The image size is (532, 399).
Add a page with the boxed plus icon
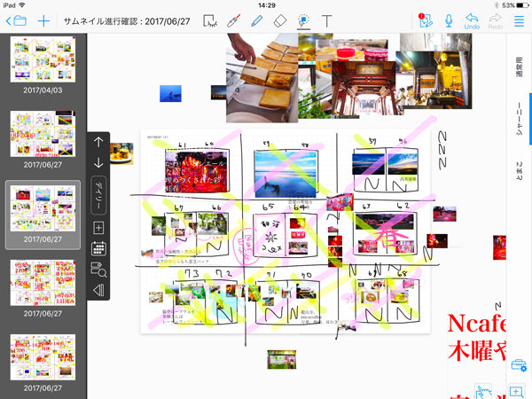pos(98,228)
